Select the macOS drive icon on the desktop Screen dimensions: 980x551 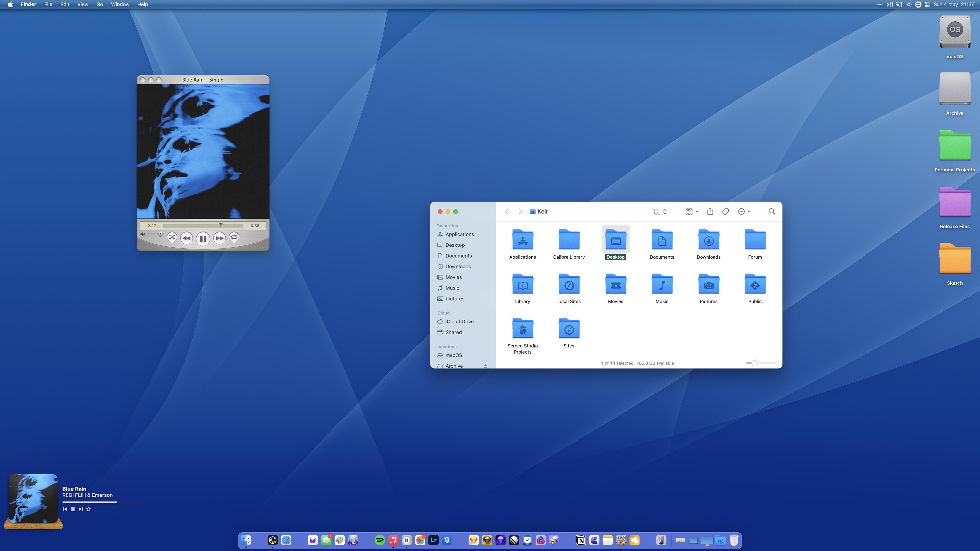(x=954, y=32)
